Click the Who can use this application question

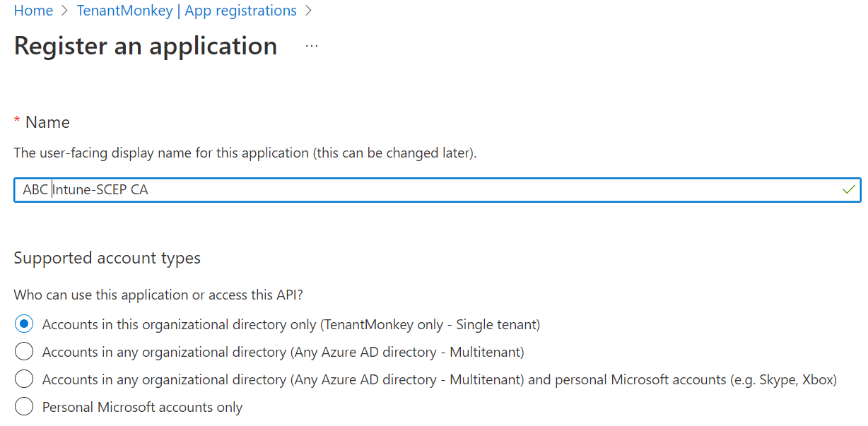[x=163, y=295]
